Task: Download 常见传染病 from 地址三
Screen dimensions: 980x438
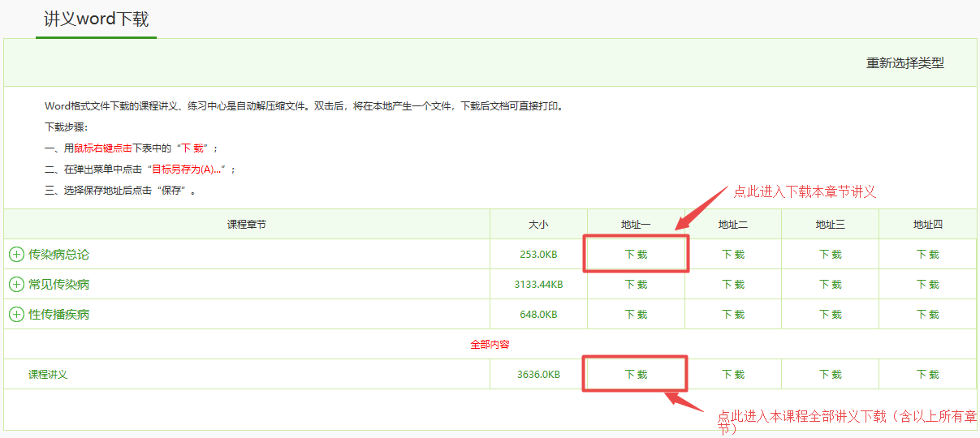Action: tap(831, 285)
